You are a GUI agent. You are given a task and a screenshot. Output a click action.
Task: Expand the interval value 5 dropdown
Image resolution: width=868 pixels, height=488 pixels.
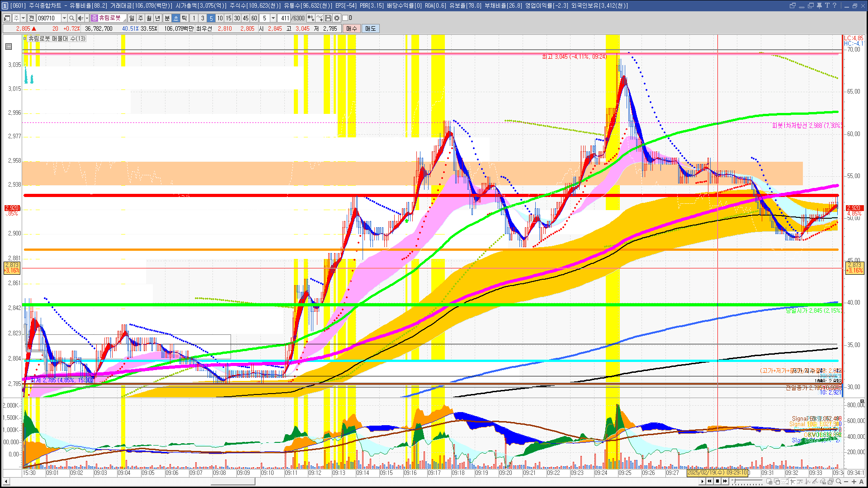pyautogui.click(x=273, y=18)
